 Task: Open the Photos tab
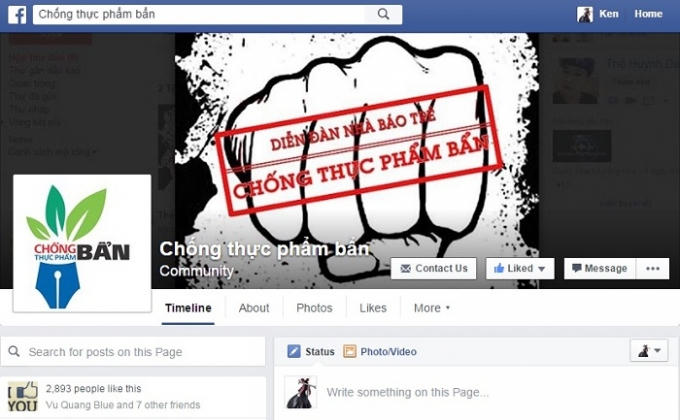pyautogui.click(x=314, y=308)
